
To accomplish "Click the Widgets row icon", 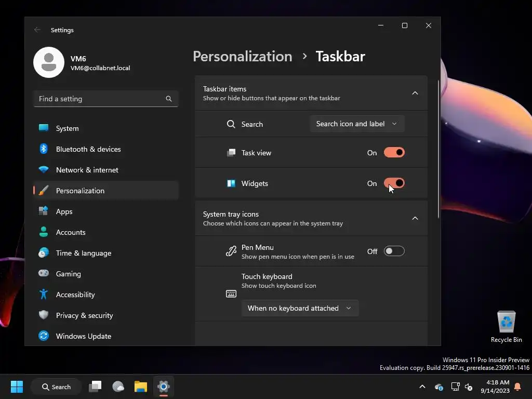I will (x=231, y=183).
